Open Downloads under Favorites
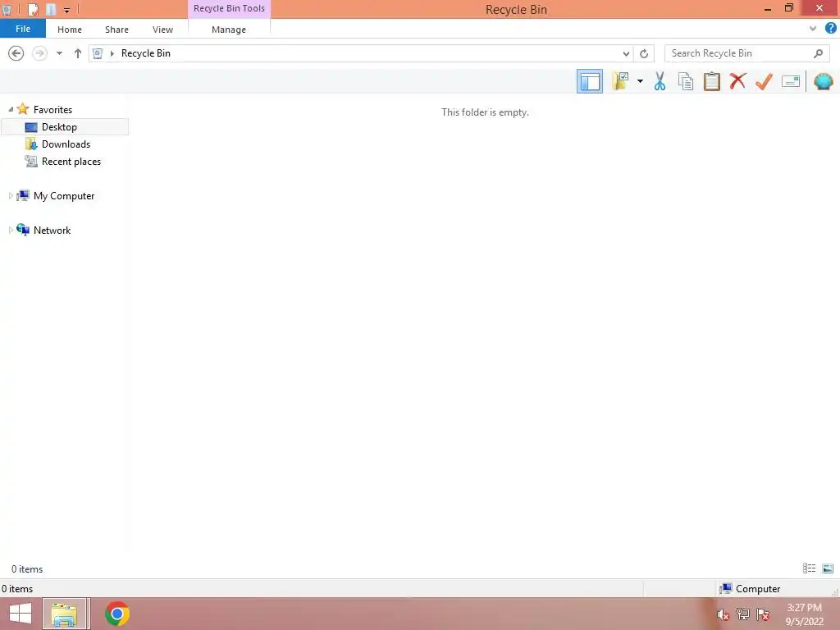The image size is (840, 630). [66, 144]
